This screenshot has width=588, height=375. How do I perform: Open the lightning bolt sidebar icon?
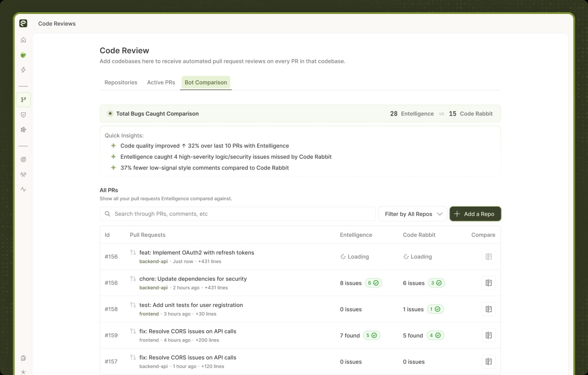click(x=24, y=70)
